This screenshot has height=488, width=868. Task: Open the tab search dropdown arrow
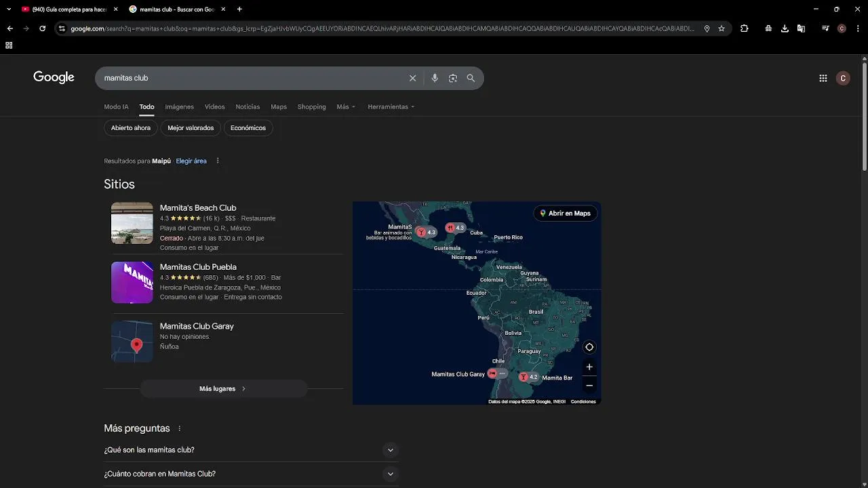coord(9,9)
